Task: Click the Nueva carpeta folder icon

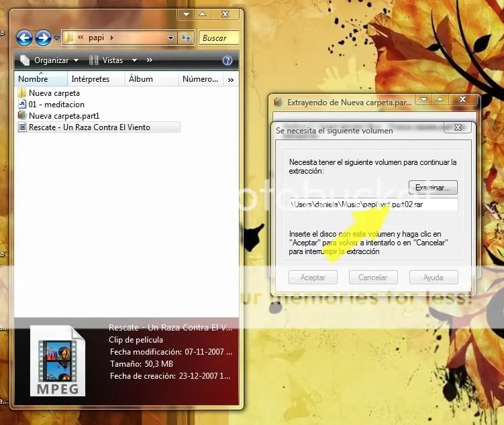Action: click(22, 93)
